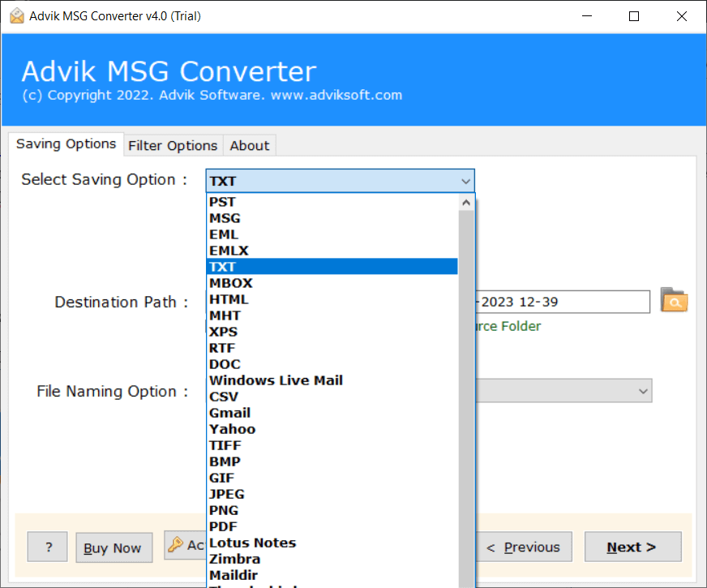Switch to the Saving Options tab
707x588 pixels.
(66, 144)
